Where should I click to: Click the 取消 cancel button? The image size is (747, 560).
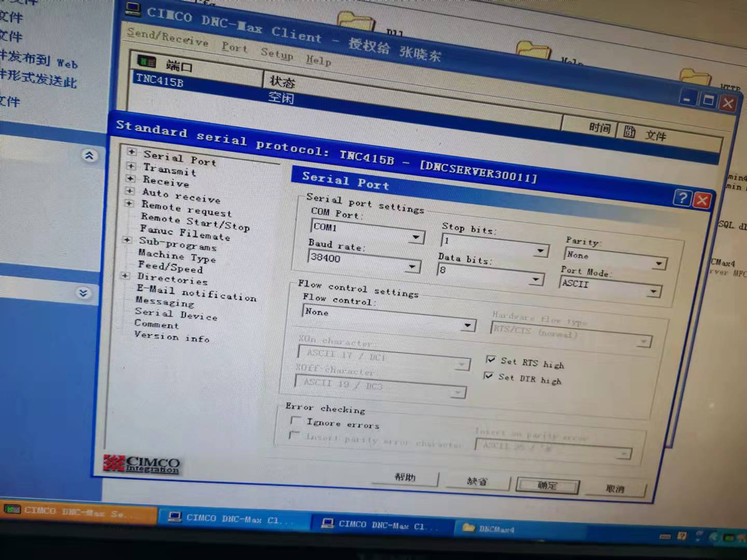(615, 488)
